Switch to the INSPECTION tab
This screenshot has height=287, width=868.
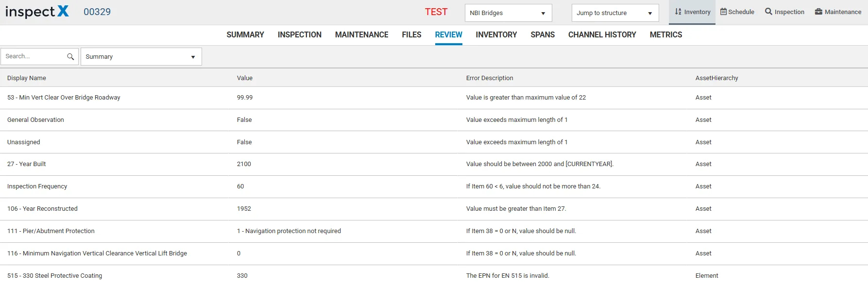coord(300,35)
